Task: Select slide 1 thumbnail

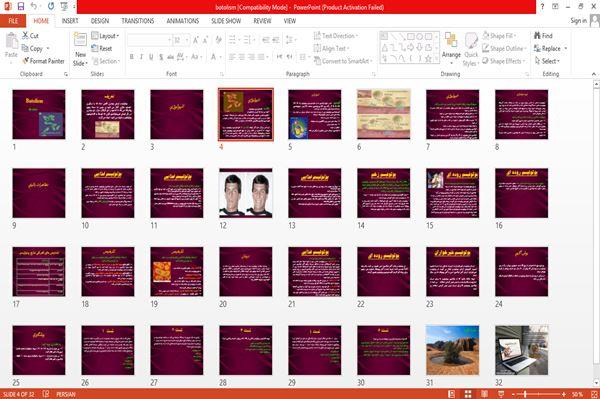Action: [39, 114]
